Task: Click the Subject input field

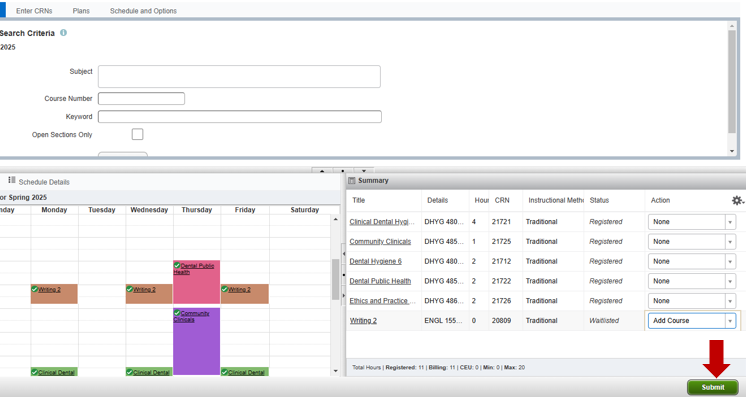Action: [239, 77]
